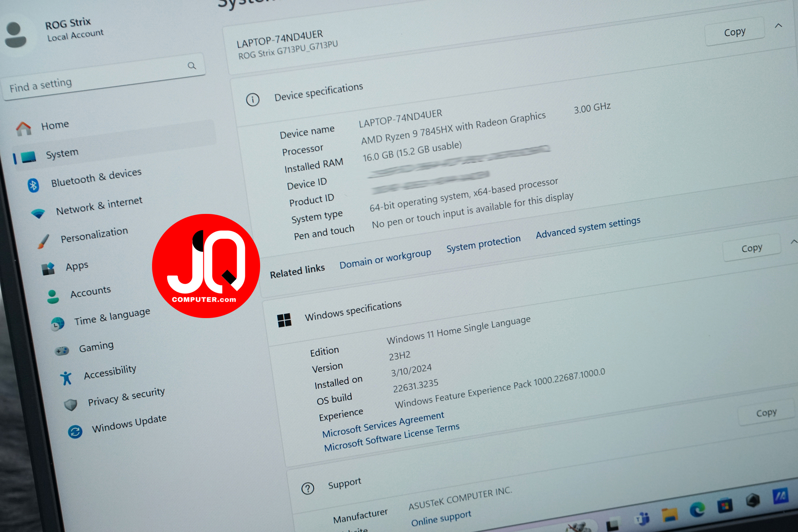Screen dimensions: 798x532
Task: Click the AMD Ryzen 9 7845HX processor text
Action: pyautogui.click(x=453, y=128)
